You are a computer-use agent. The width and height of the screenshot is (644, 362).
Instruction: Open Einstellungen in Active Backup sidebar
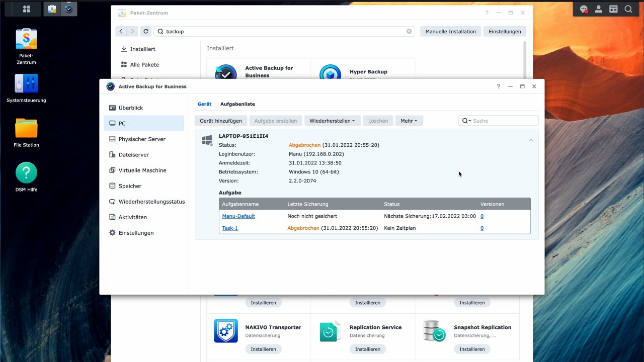coord(144,233)
